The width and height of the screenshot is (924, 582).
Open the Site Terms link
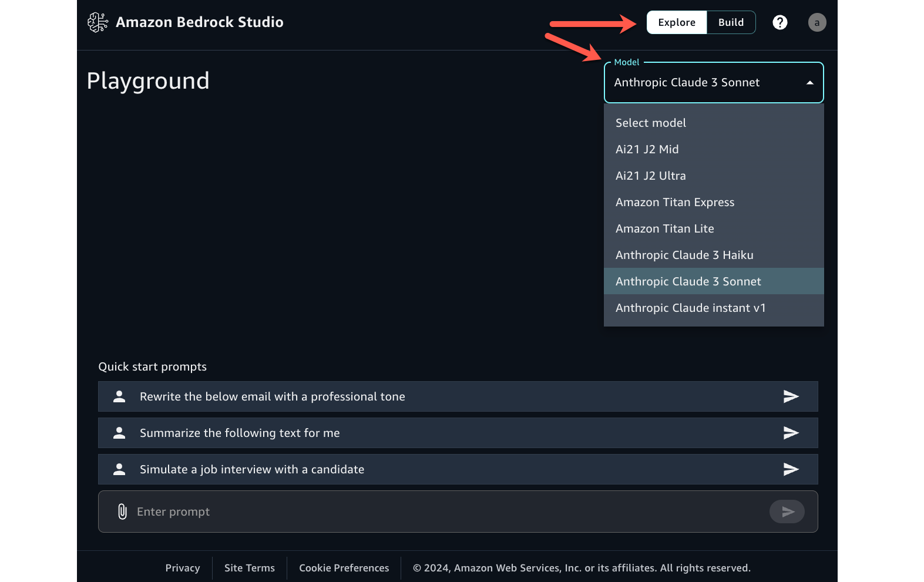[x=250, y=568]
